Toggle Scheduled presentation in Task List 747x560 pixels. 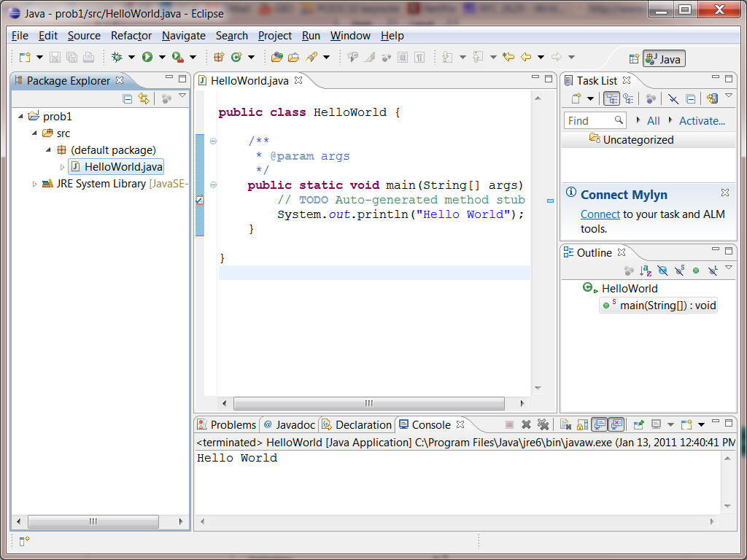pyautogui.click(x=628, y=98)
